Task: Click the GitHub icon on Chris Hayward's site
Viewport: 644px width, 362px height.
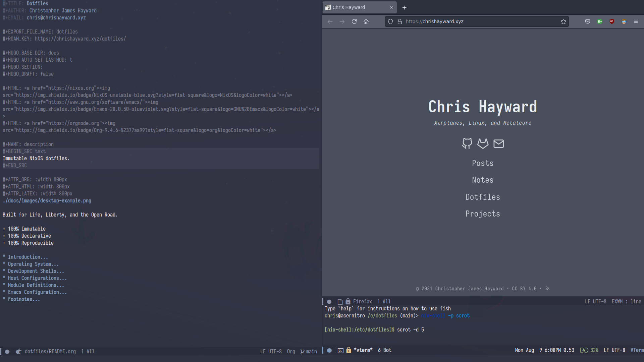Action: [467, 143]
